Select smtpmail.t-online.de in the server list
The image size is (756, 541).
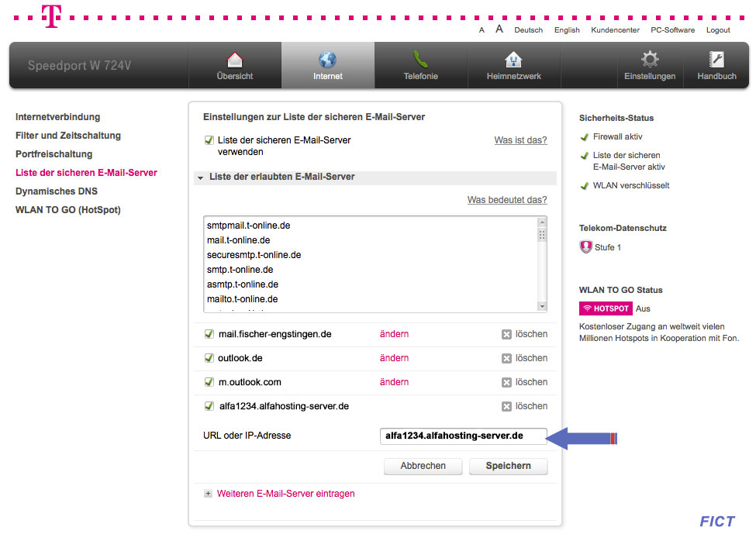(248, 226)
